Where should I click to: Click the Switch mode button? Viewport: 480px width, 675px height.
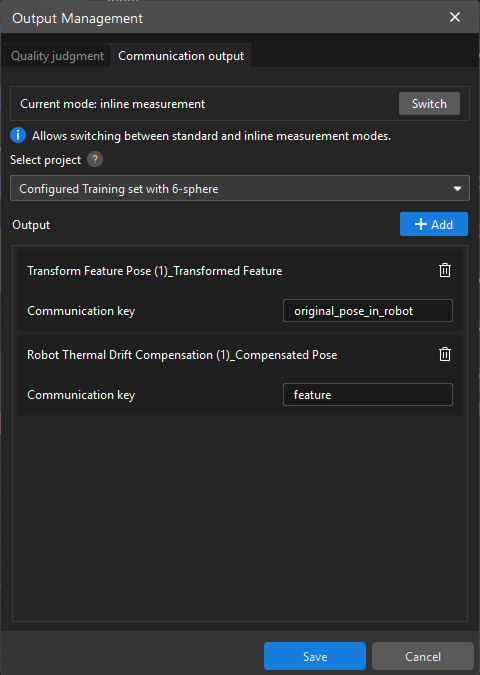pos(429,104)
